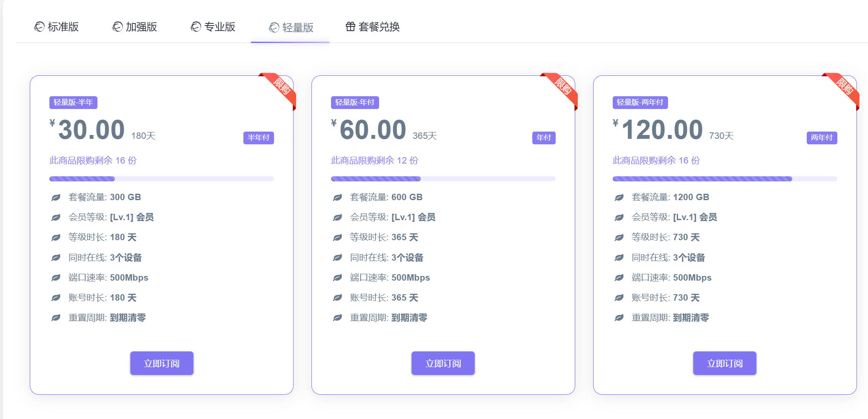Click the icon next to 标准版 tab

39,27
